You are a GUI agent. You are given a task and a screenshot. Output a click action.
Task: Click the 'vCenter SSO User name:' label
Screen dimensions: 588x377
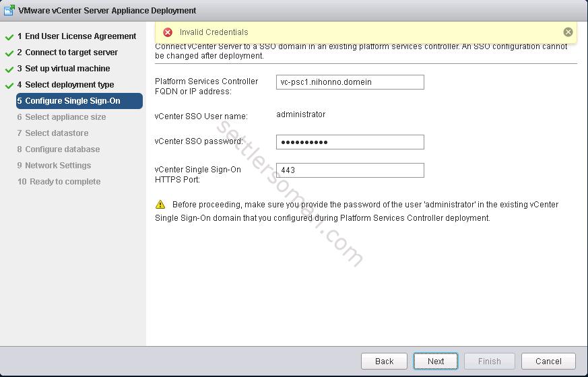[201, 116]
